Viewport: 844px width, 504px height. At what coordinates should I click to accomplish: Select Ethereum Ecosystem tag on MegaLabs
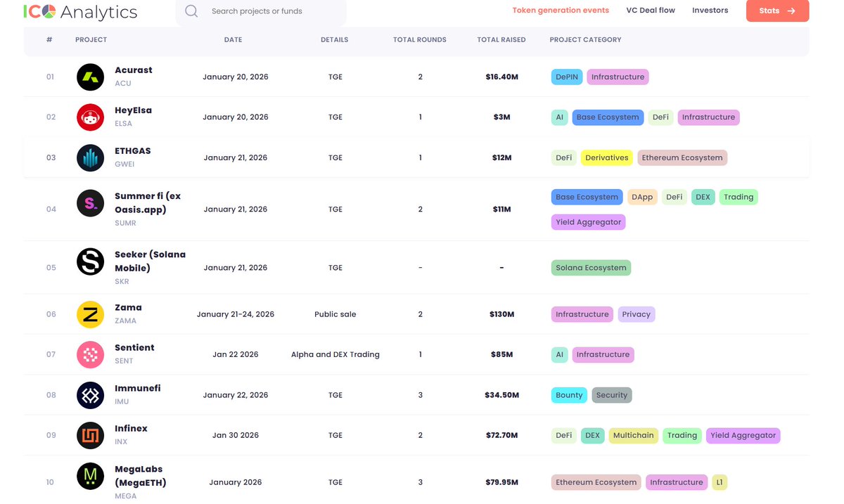click(x=596, y=482)
